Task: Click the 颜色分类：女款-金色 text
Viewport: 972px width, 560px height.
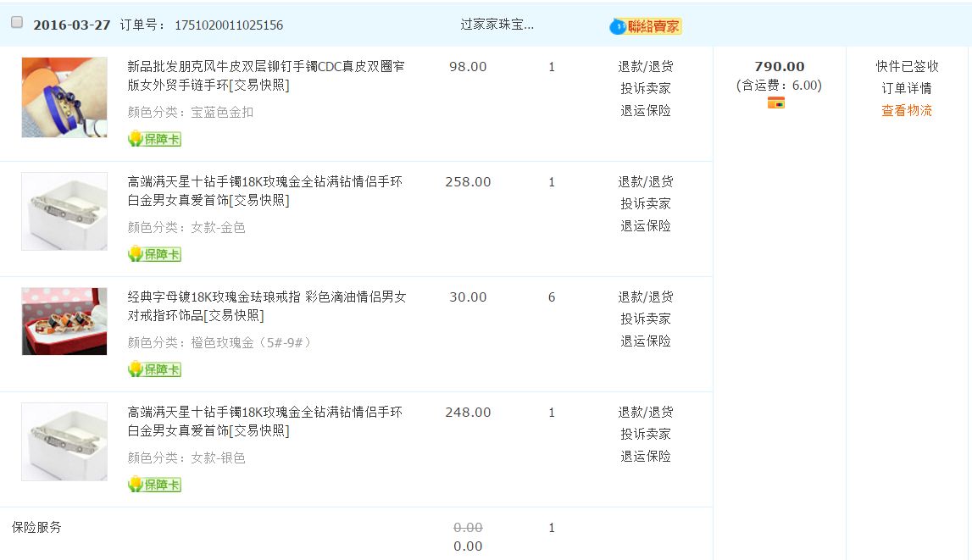Action: (x=186, y=227)
